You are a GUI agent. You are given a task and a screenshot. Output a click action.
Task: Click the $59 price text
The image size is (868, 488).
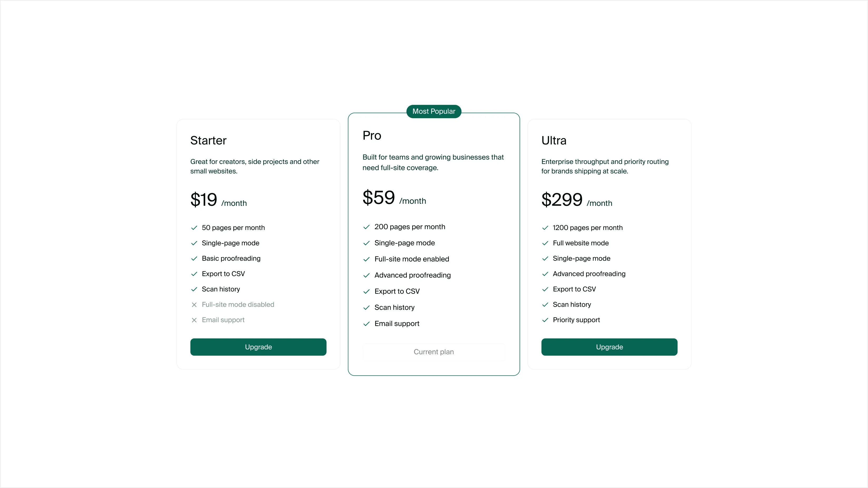point(378,198)
